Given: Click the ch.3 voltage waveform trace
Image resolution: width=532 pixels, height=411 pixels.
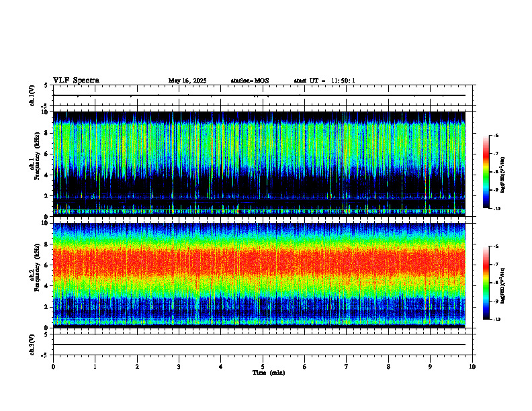Looking at the screenshot, I should pyautogui.click(x=259, y=345).
